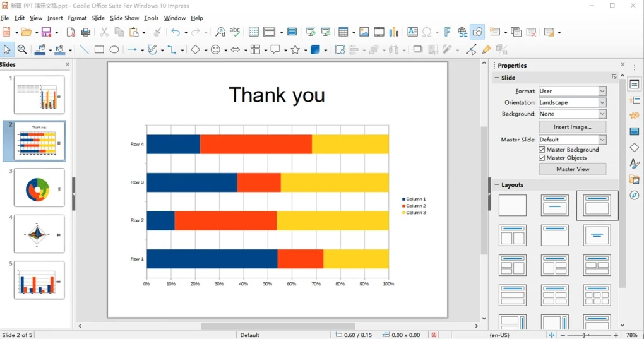Image resolution: width=644 pixels, height=339 pixels.
Task: Select the Ellipse drawing tool
Action: coord(114,50)
